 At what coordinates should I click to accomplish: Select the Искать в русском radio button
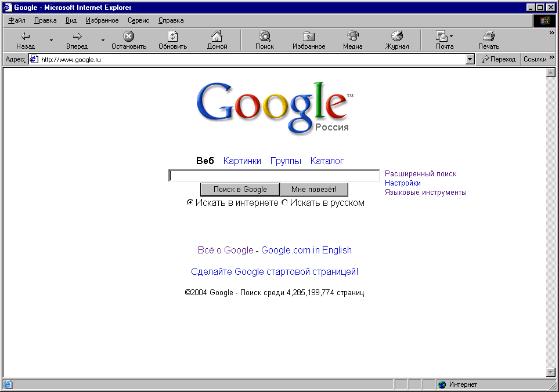tap(284, 202)
